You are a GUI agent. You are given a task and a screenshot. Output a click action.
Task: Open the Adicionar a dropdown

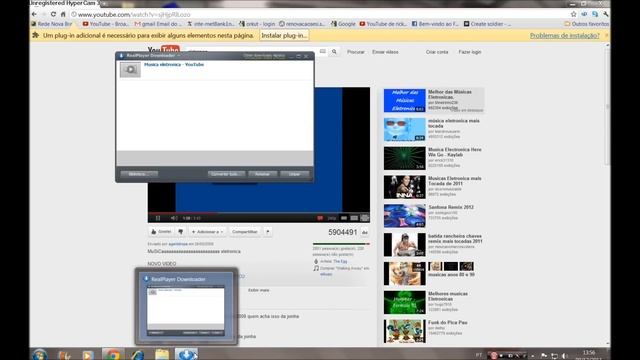[x=207, y=232]
